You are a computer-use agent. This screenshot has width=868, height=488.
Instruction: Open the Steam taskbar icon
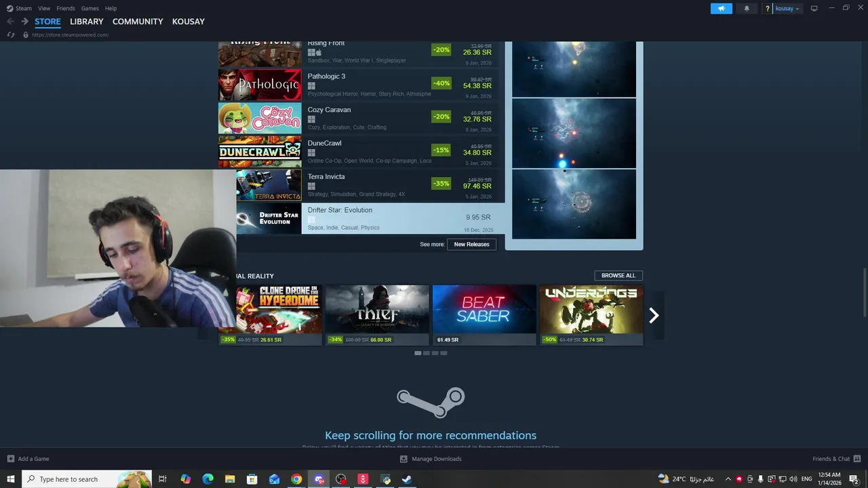click(x=407, y=479)
